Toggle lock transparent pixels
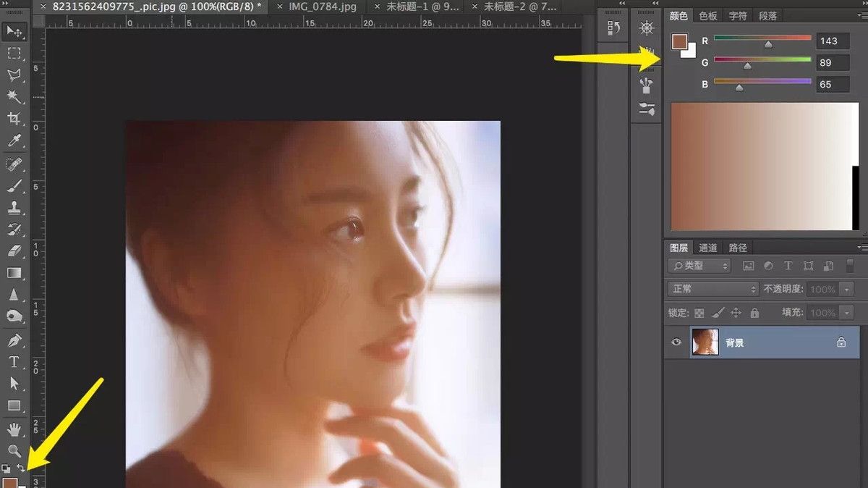868x488 pixels. [699, 313]
